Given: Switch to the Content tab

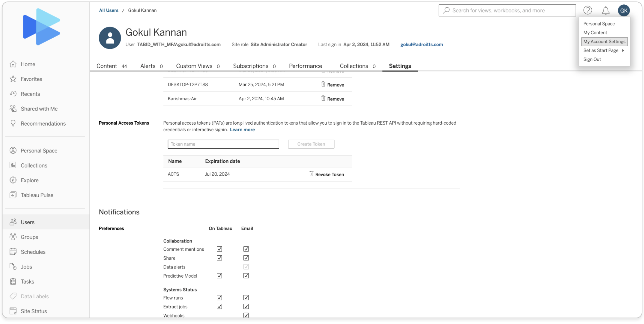Looking at the screenshot, I should click(112, 66).
